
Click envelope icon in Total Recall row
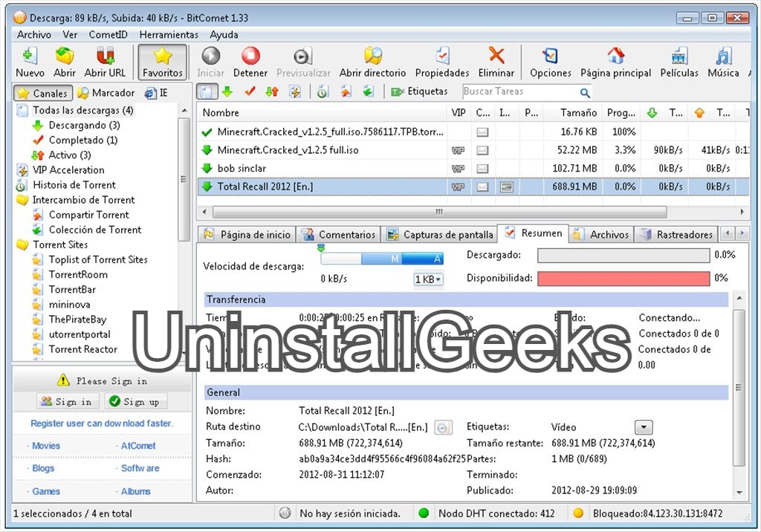tap(482, 187)
